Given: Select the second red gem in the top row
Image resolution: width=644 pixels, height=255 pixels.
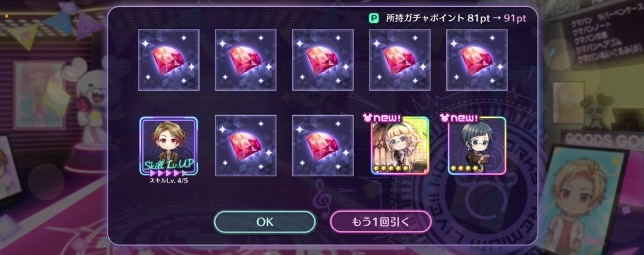Looking at the screenshot, I should point(246,60).
